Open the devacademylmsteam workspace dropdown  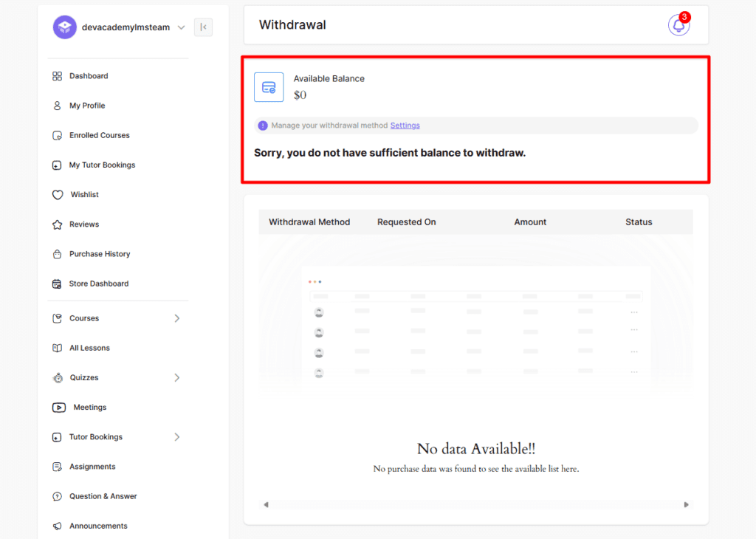click(x=181, y=27)
